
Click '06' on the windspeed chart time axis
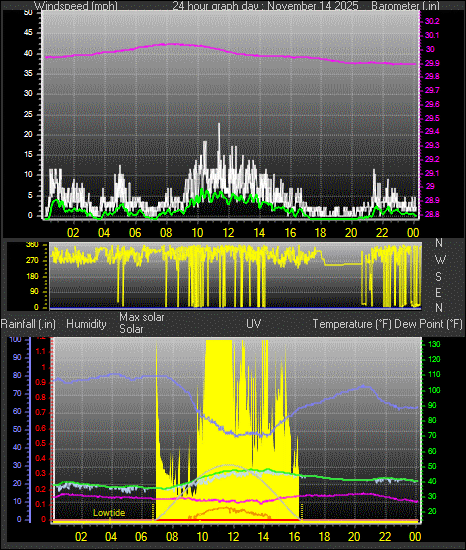click(135, 233)
